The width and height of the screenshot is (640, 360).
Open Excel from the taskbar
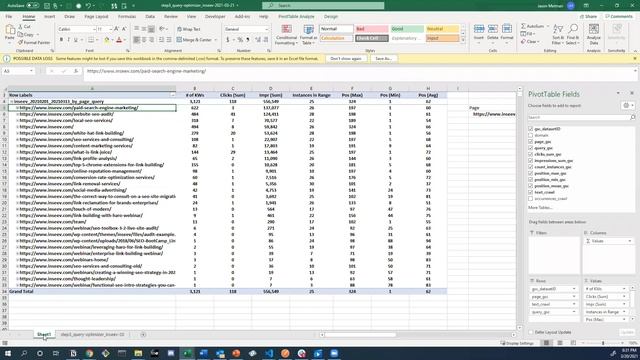click(x=187, y=353)
